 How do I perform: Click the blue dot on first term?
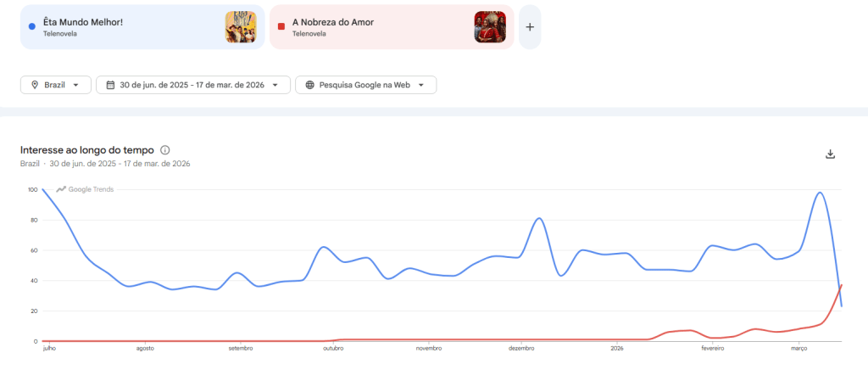31,27
